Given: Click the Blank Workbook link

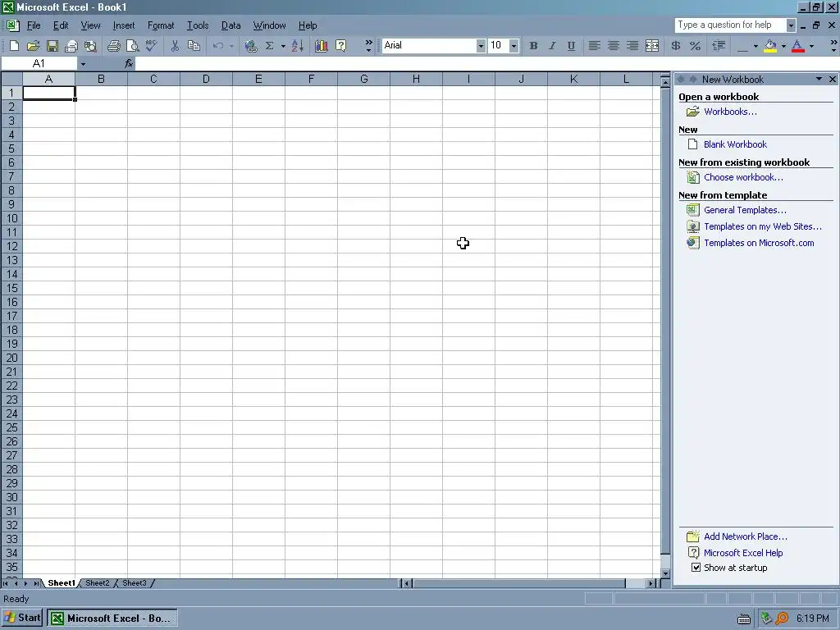Looking at the screenshot, I should pyautogui.click(x=735, y=144).
